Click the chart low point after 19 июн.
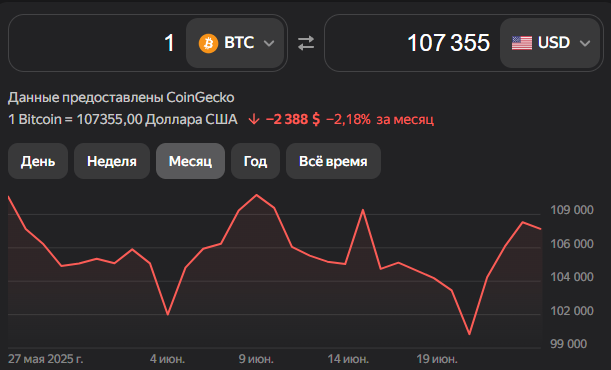This screenshot has width=611, height=370. click(x=470, y=334)
